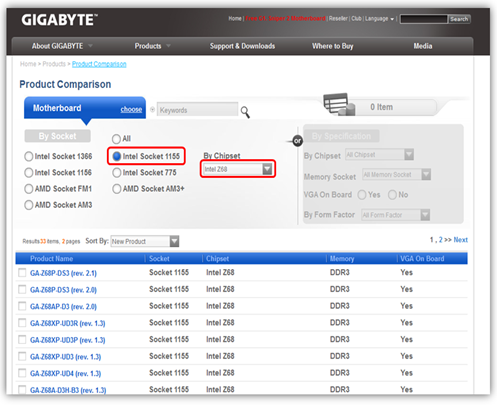Check the GA-Z68P-DS3 rev. 2.0 checkbox
The image size is (497, 405).
click(x=22, y=289)
